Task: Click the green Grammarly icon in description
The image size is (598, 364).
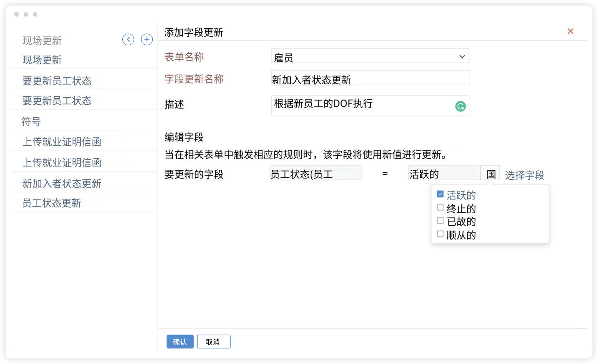Action: 460,106
